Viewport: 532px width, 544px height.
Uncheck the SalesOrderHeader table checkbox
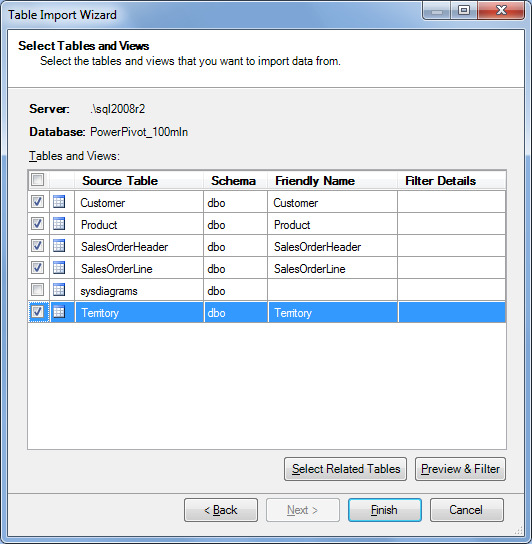point(37,246)
